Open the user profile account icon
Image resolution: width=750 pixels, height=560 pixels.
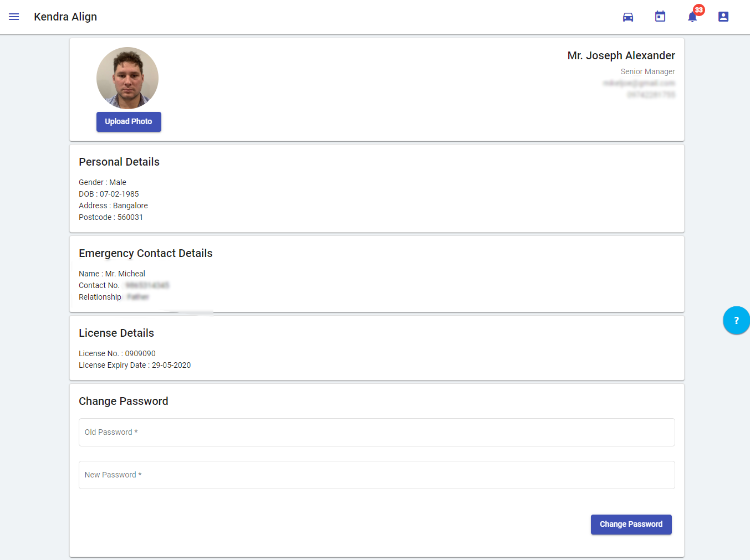tap(723, 17)
